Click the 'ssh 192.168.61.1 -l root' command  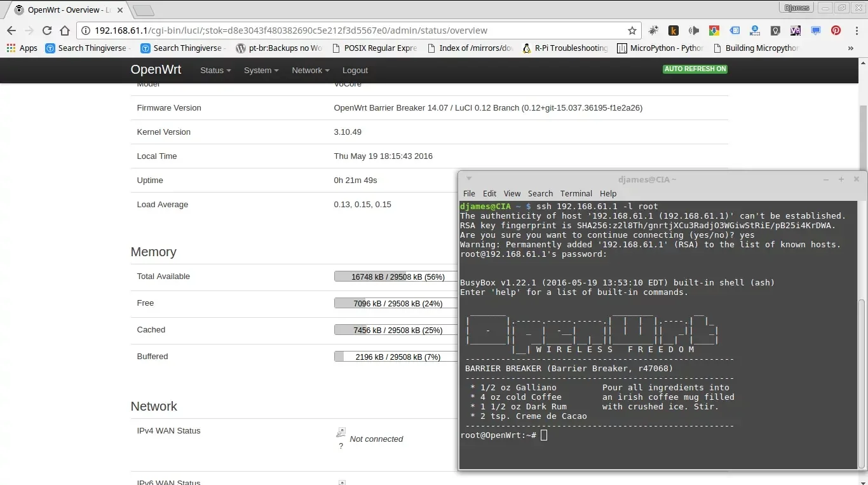point(597,206)
